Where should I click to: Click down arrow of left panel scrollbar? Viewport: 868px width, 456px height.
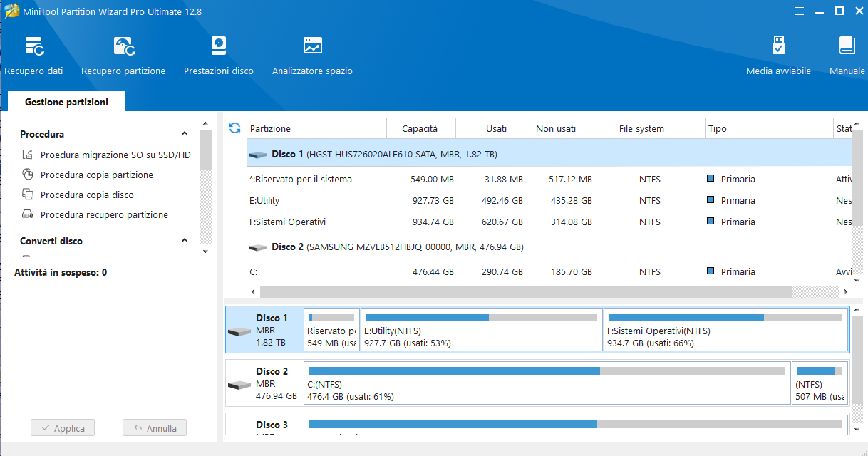pos(206,252)
